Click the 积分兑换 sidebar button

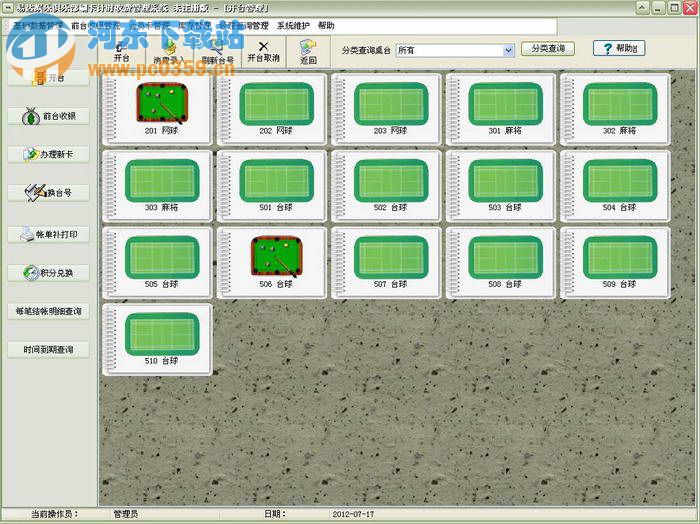coord(49,273)
